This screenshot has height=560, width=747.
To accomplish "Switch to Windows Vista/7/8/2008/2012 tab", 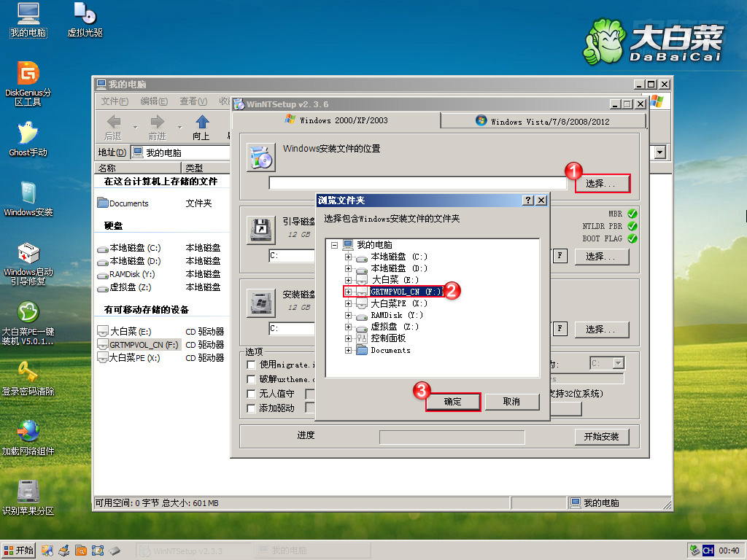I will [x=543, y=121].
